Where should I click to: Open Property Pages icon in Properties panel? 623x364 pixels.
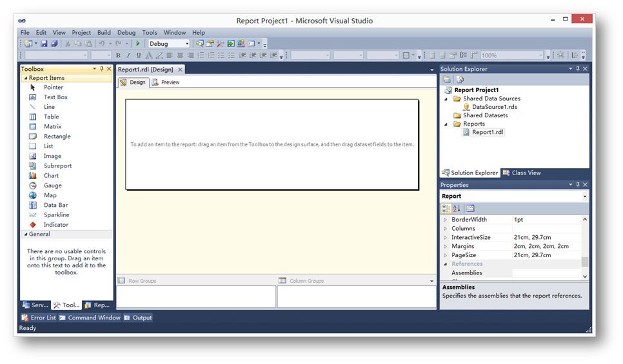click(470, 208)
